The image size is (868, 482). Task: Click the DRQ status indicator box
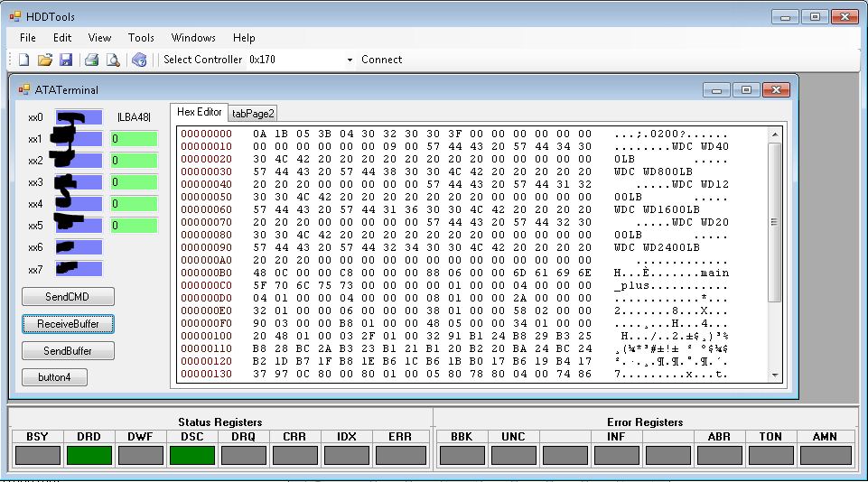coord(244,456)
